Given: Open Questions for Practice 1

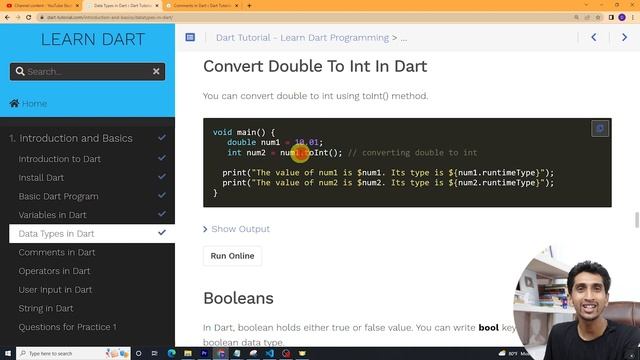Looking at the screenshot, I should click(x=67, y=327).
